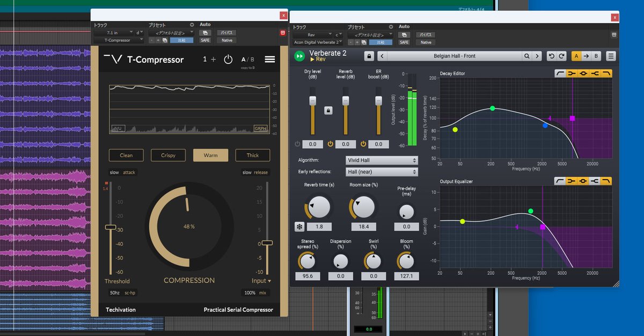Click the 50hz sc-hp button
Image resolution: width=644 pixels, height=336 pixels.
(122, 293)
